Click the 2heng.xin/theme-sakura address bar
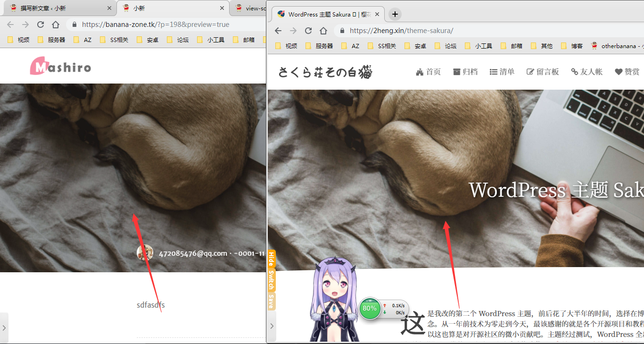 point(489,31)
